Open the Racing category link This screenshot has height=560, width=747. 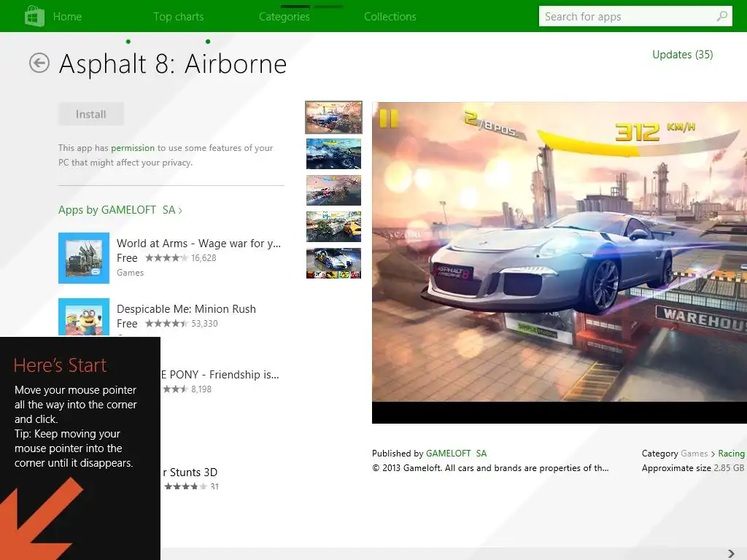[731, 454]
